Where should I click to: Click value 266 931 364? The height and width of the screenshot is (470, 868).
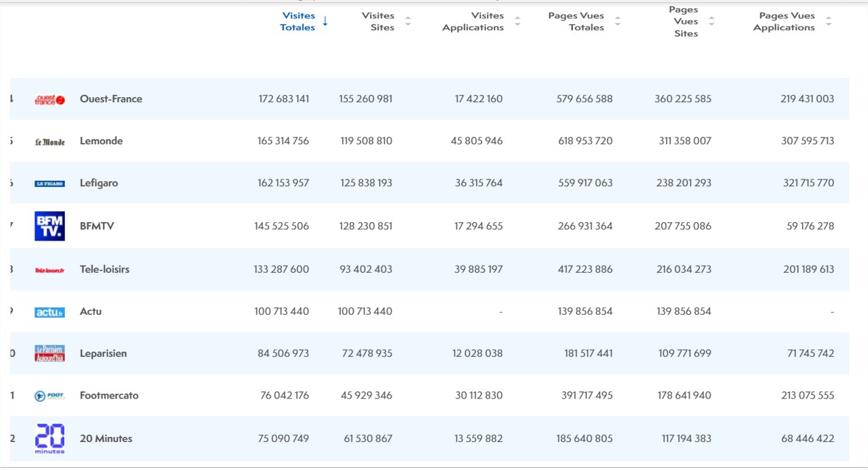click(x=585, y=227)
